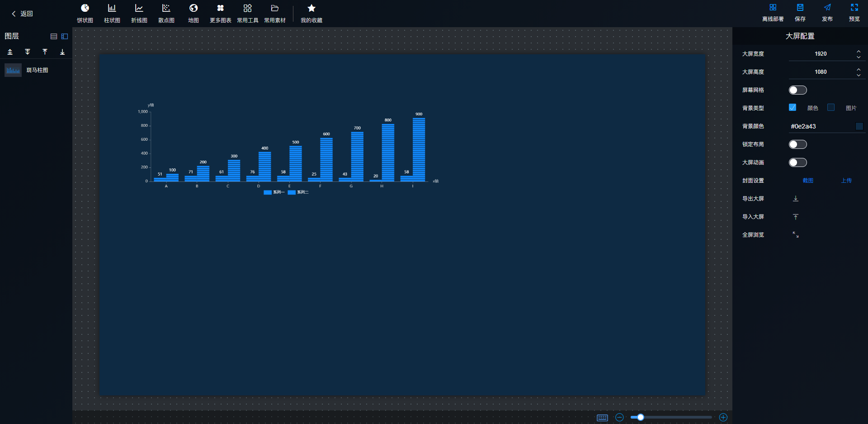
Task: Open the 更多图表 more charts menu
Action: coord(221,14)
